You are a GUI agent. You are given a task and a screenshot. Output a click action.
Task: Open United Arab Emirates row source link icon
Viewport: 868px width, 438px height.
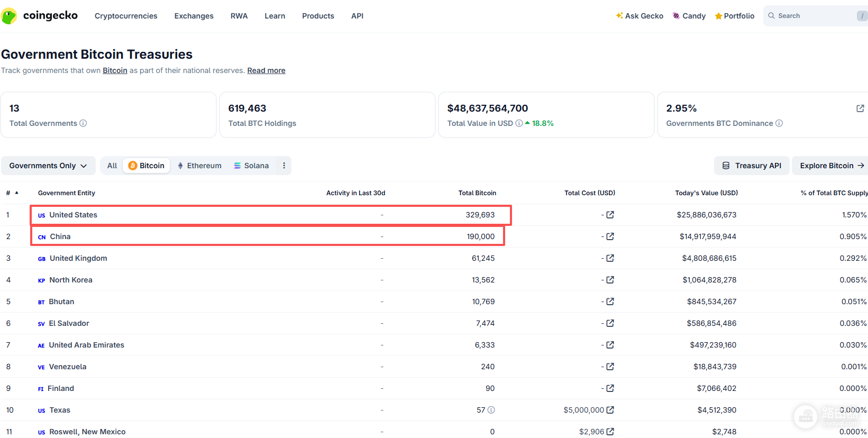pos(610,345)
